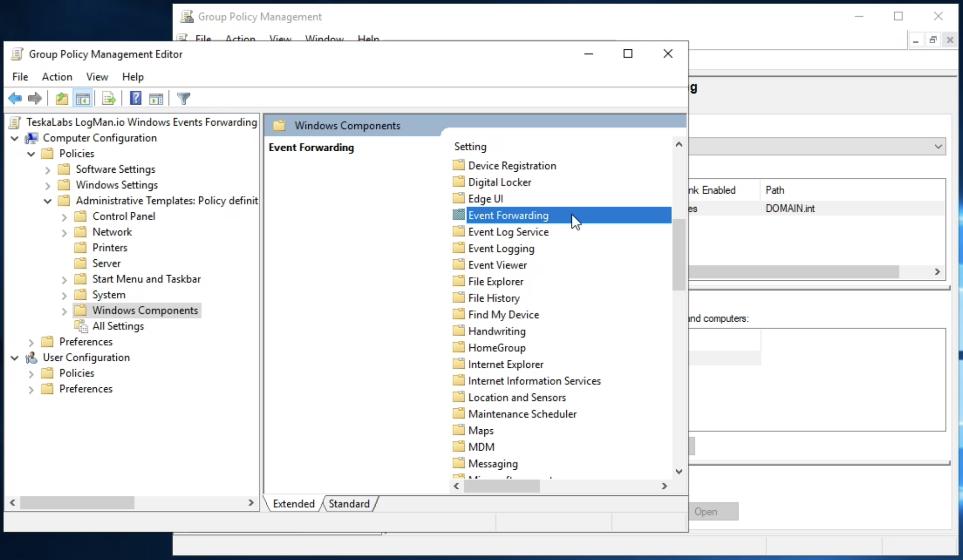
Task: Switch to the Standard tab
Action: pyautogui.click(x=349, y=503)
